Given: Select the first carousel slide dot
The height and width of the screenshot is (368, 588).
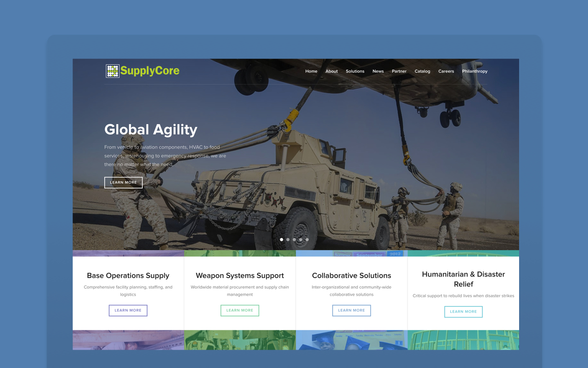Looking at the screenshot, I should [x=282, y=240].
